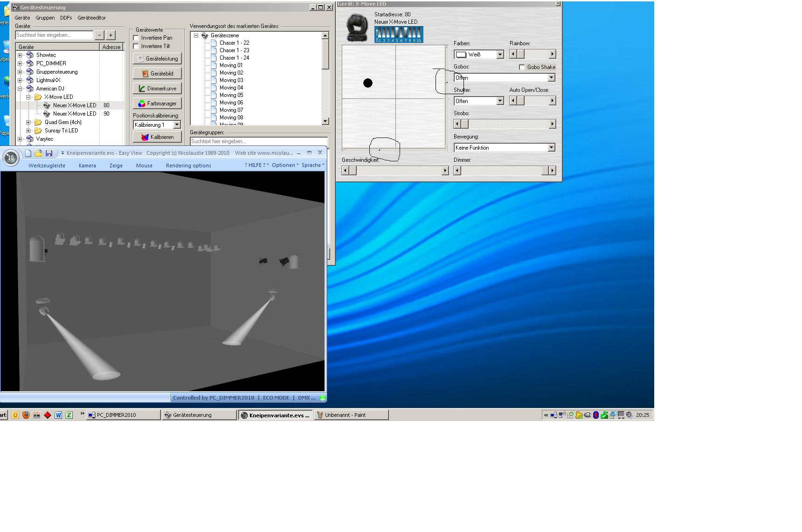Click the Strobo slider right arrow
This screenshot has width=802, height=532.
click(553, 124)
